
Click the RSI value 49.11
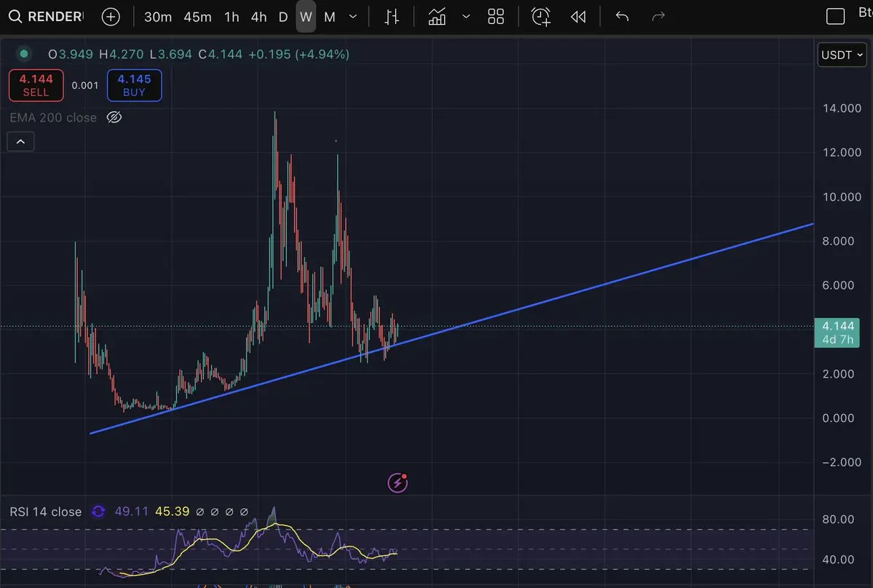coord(131,512)
